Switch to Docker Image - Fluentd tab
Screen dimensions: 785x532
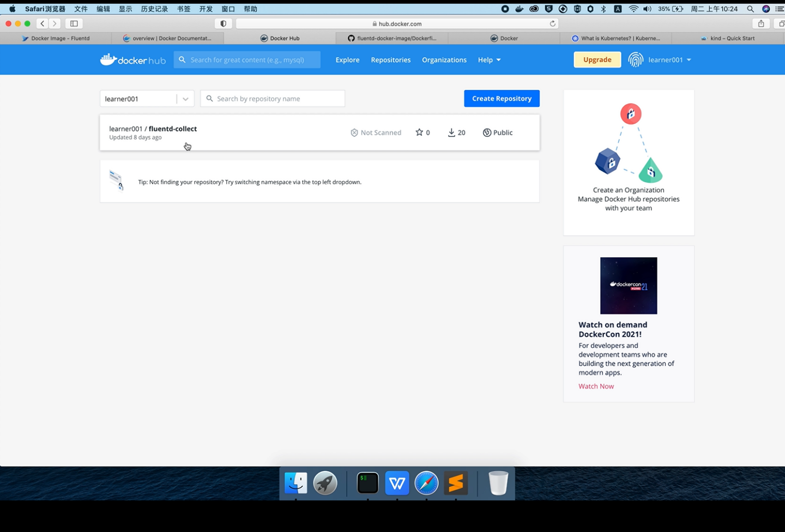56,38
